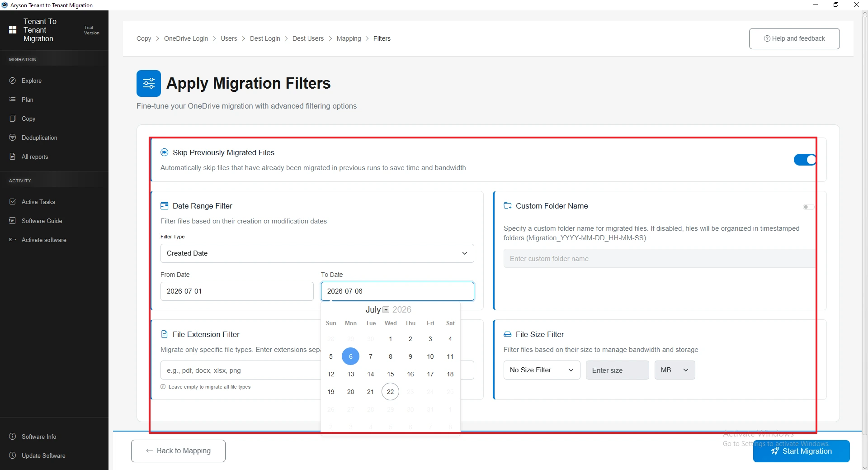Click the Copy sidebar icon
Screen dimensions: 868x470
pyautogui.click(x=13, y=119)
